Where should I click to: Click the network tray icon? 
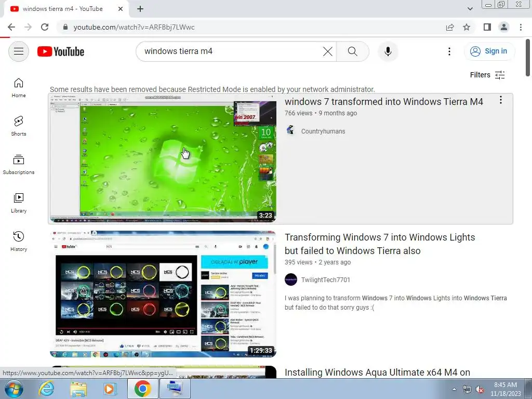click(x=467, y=390)
